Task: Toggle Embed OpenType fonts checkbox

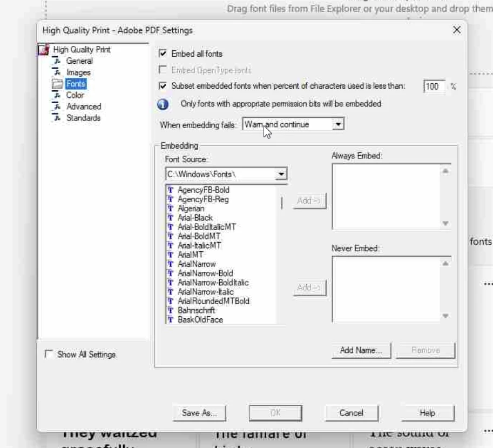Action: point(163,70)
